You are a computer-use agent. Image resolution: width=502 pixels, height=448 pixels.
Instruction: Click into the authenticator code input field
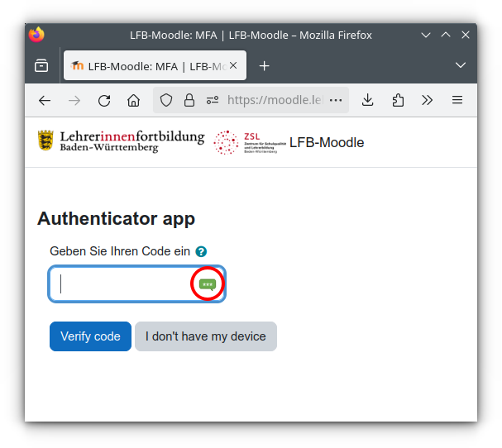(137, 284)
